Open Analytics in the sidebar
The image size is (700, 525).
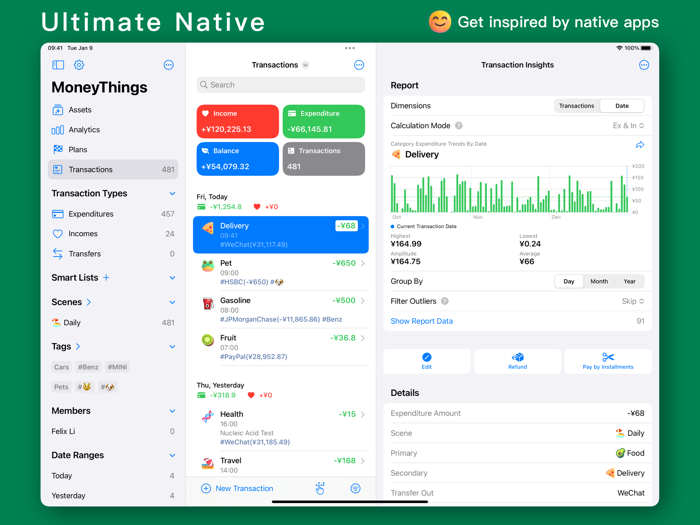[x=113, y=130]
